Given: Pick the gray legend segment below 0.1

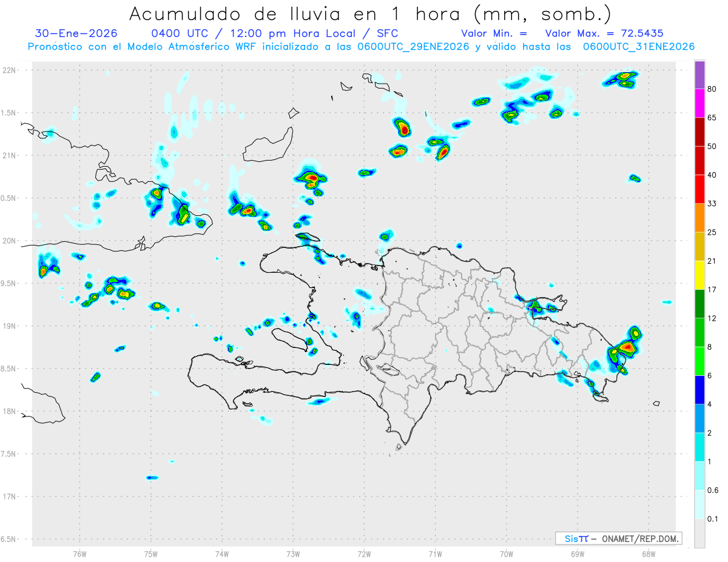Looking at the screenshot, I should (699, 534).
